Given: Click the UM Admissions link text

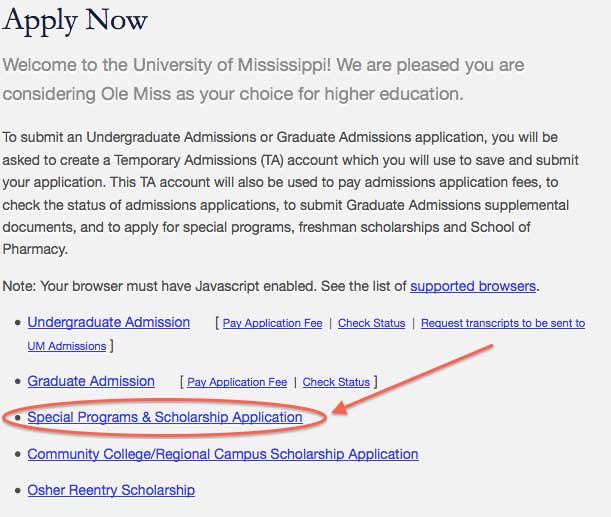Looking at the screenshot, I should point(67,346).
